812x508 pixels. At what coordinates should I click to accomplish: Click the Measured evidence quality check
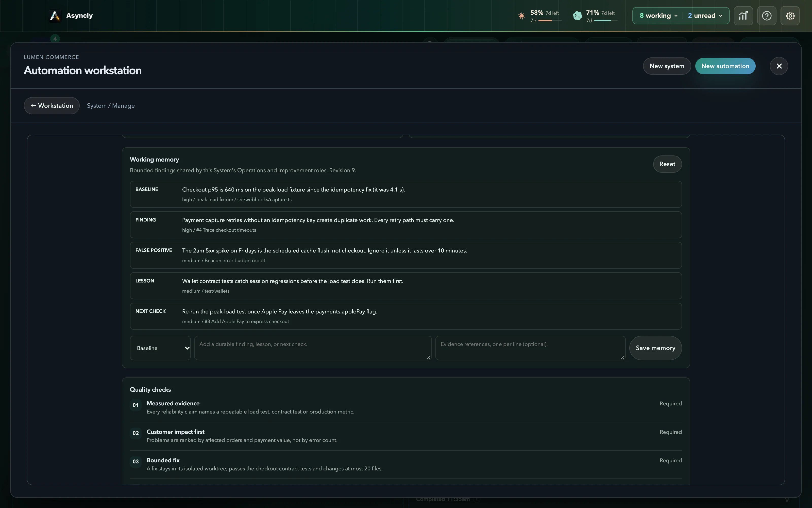[406, 407]
